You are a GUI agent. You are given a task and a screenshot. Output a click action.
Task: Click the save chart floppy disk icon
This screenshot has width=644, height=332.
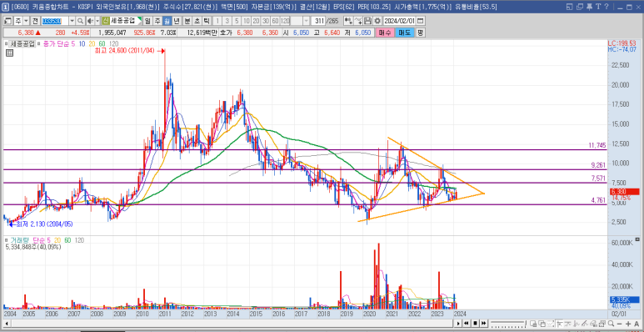368,21
